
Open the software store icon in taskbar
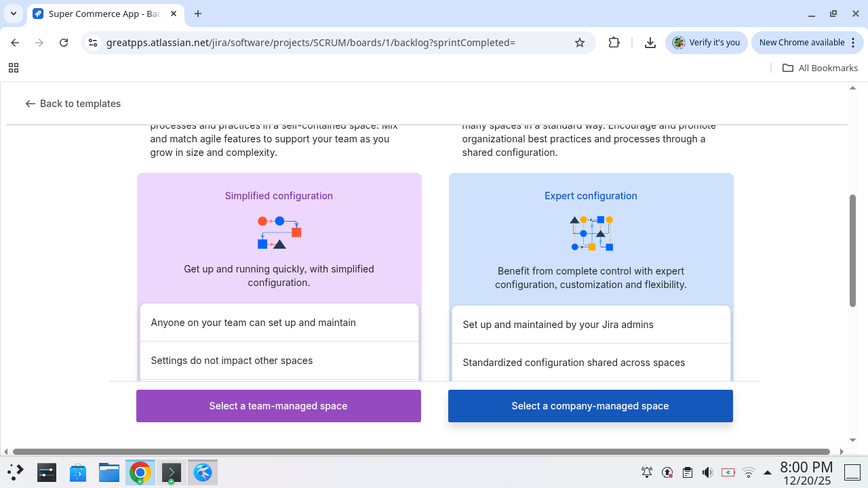point(78,472)
